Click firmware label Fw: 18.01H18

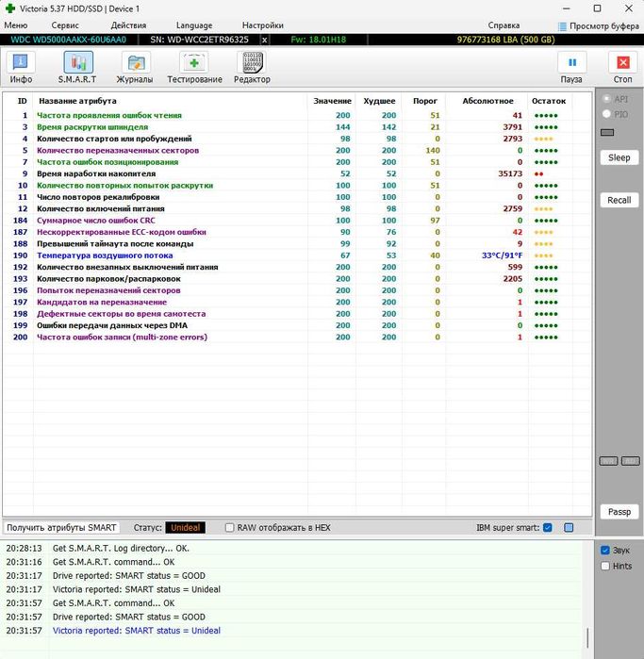(318, 40)
